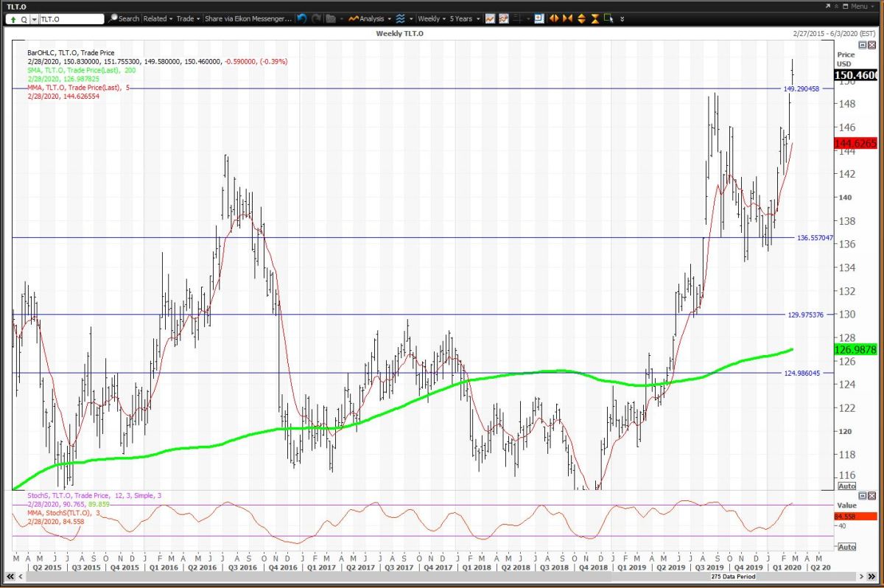Click the Search button
This screenshot has height=588, width=884.
(124, 18)
